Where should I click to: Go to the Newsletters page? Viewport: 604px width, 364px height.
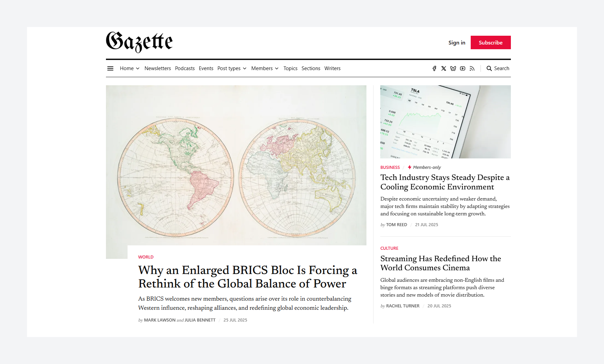tap(158, 68)
